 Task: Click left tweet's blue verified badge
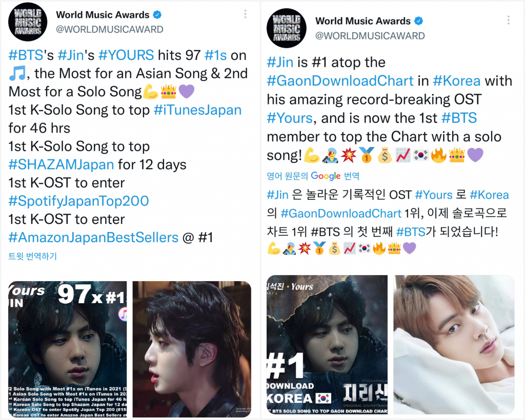tap(157, 15)
